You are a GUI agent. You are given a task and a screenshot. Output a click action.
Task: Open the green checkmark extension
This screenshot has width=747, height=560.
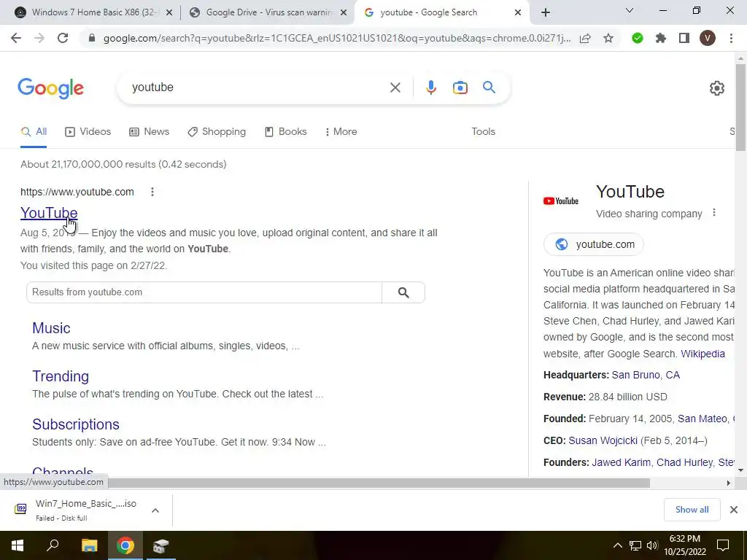point(638,38)
